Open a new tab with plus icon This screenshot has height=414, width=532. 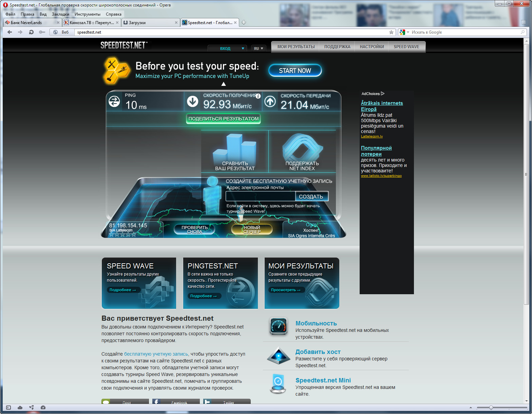tap(244, 22)
